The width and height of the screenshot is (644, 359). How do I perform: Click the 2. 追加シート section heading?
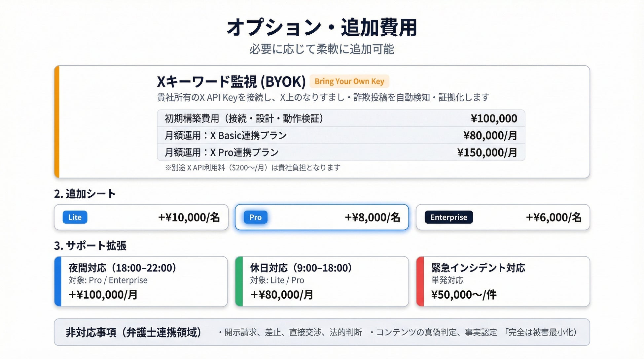click(x=85, y=194)
